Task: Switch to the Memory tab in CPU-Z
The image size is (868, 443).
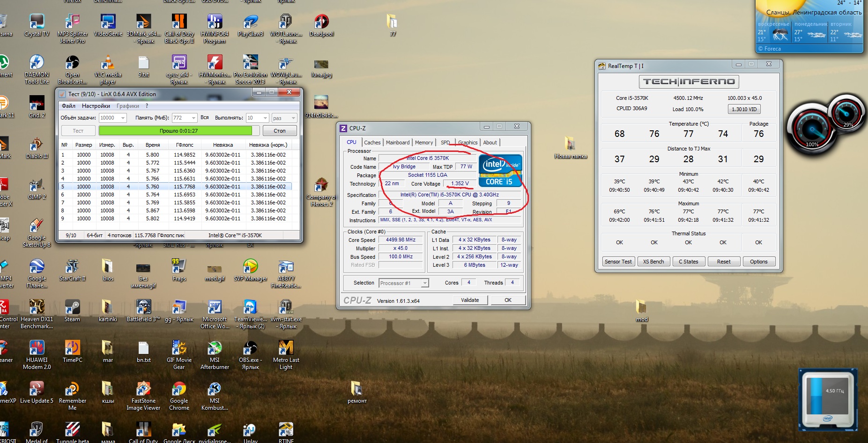Action: coord(423,143)
